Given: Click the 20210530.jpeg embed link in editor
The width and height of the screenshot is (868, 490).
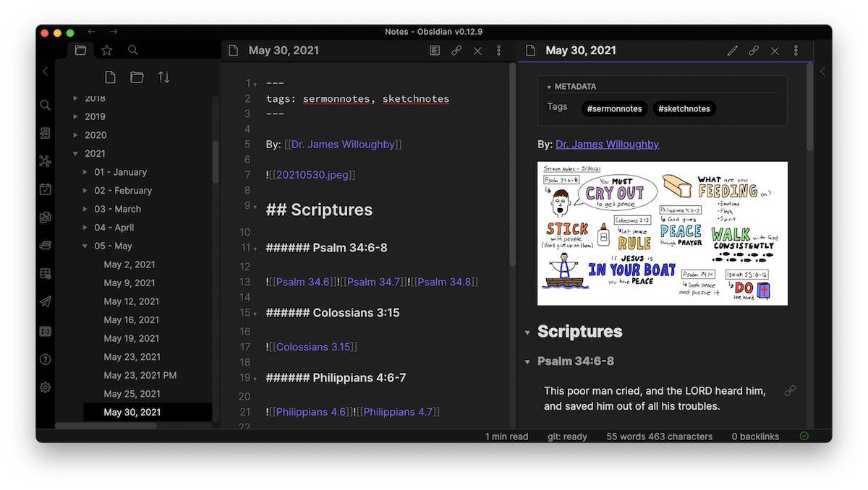Looking at the screenshot, I should point(312,175).
